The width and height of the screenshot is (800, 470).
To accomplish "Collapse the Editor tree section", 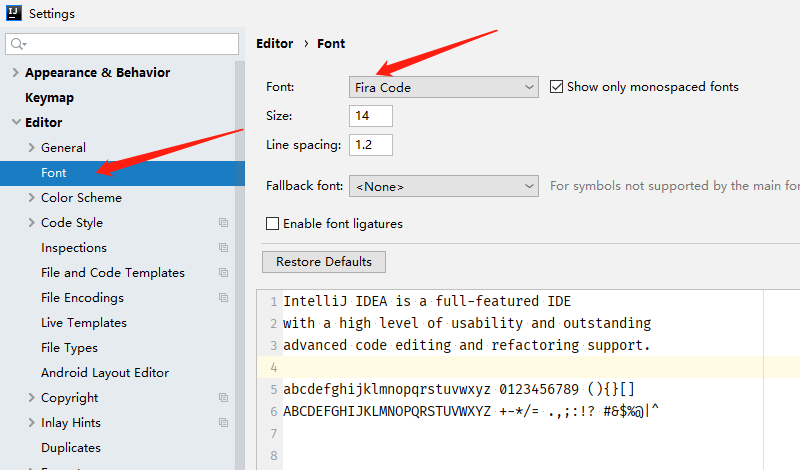I will click(x=16, y=122).
